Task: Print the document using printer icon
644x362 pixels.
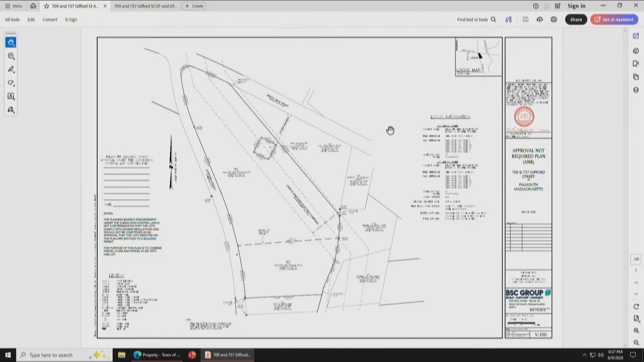Action: coord(554,19)
